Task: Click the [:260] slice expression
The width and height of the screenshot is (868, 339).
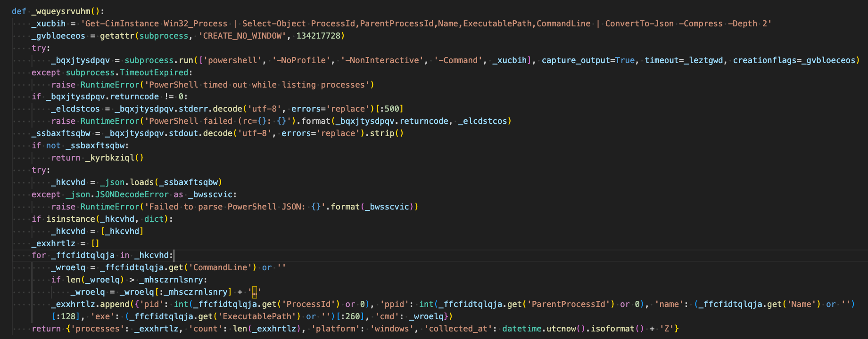Action: (x=350, y=316)
